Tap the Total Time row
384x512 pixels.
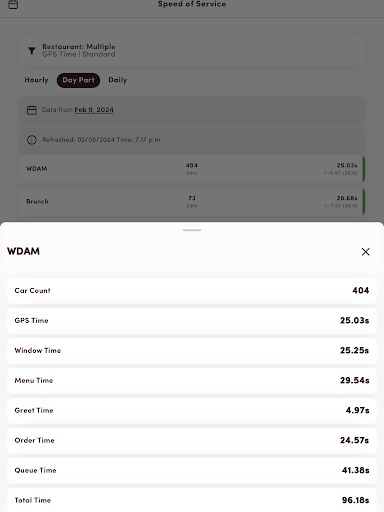192,500
